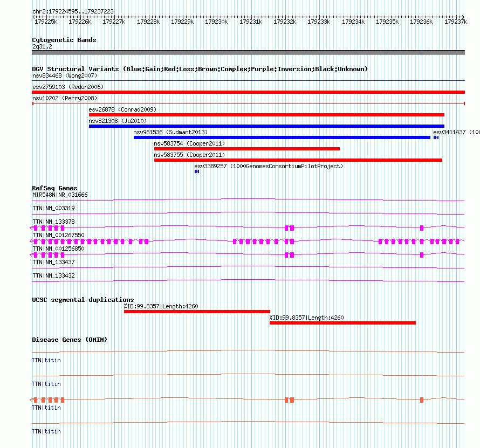The image size is (480, 448).
Task: Select the 179228k ruler tick label
Action: click(x=148, y=22)
